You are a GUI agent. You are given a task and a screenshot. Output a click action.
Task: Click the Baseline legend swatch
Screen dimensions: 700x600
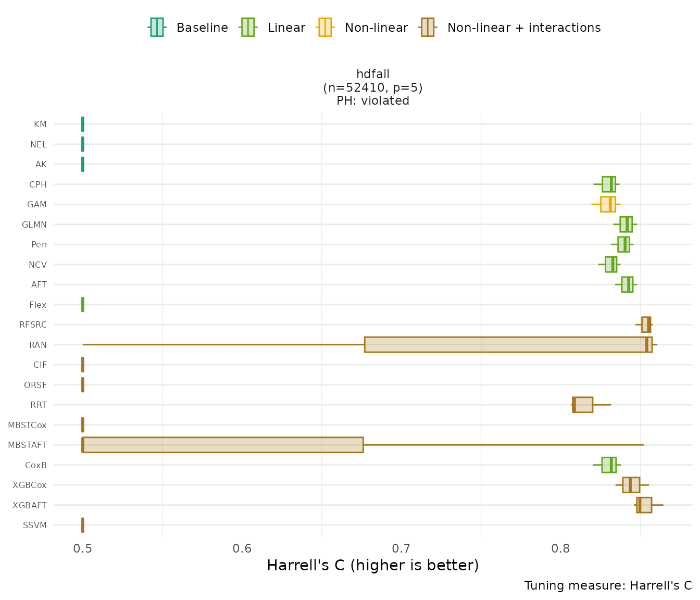tap(157, 28)
